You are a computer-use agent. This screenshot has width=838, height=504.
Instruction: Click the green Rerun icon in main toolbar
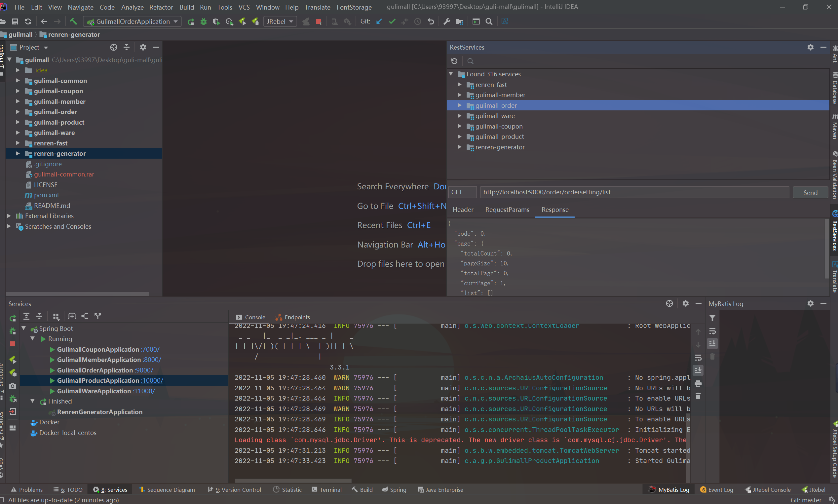click(191, 21)
